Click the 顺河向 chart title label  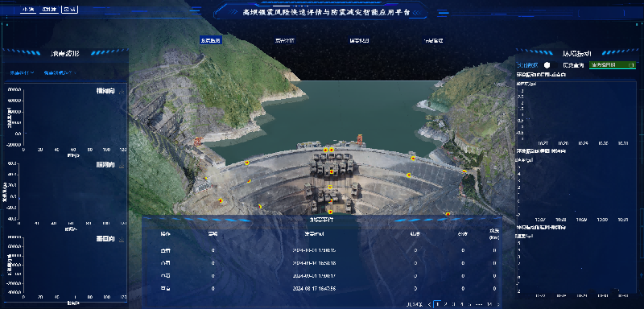coord(106,166)
